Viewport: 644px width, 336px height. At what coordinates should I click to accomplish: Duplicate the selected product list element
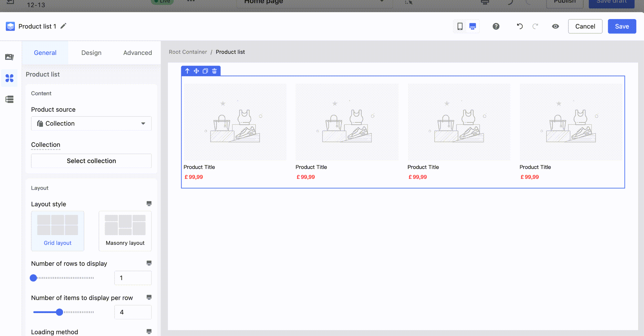pyautogui.click(x=205, y=71)
